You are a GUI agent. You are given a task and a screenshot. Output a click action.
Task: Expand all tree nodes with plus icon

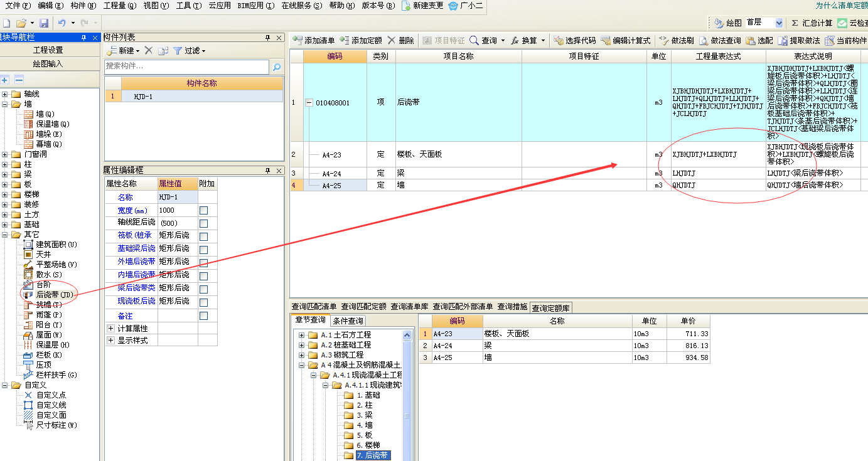click(x=5, y=80)
